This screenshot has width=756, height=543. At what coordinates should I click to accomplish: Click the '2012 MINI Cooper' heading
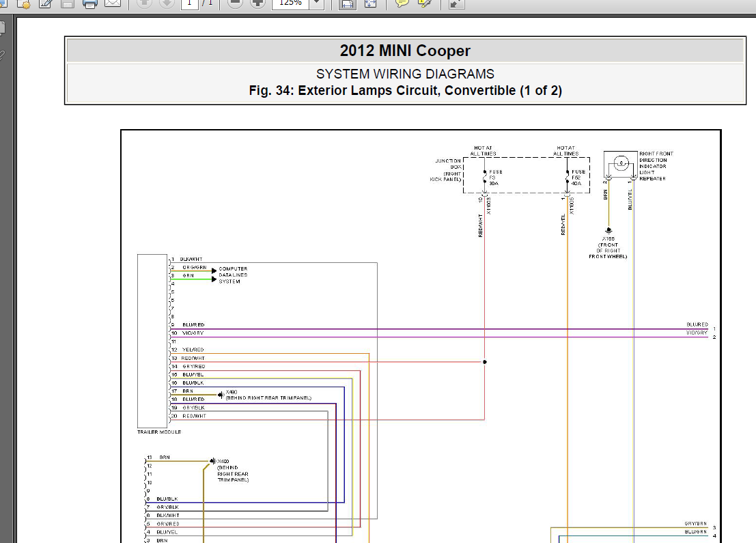(405, 51)
